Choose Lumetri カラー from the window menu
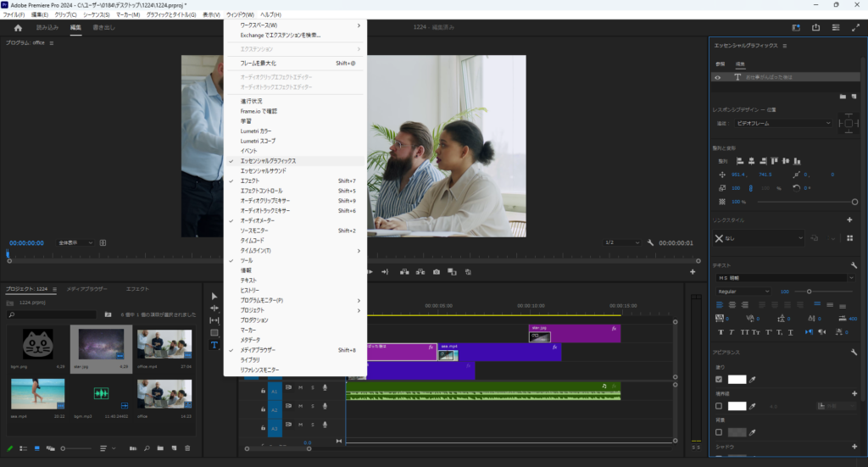 (258, 131)
